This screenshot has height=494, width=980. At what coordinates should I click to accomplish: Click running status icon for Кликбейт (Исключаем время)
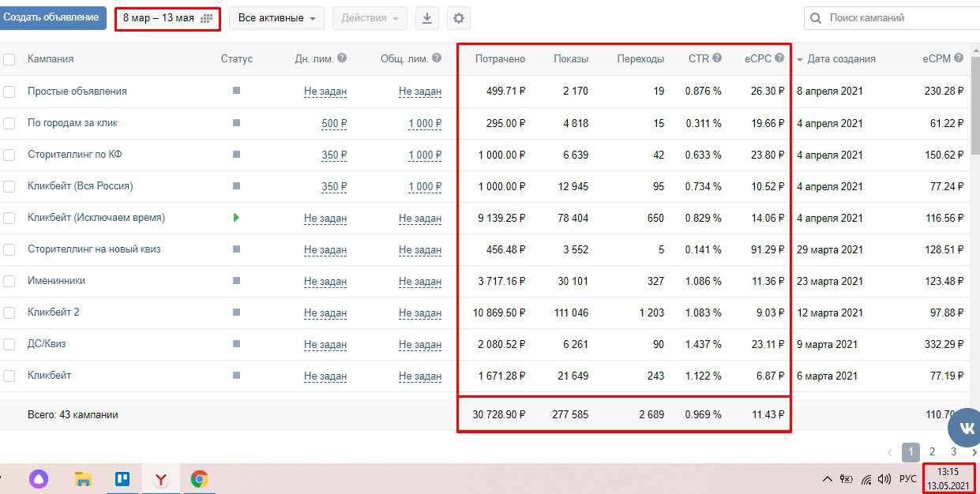[x=236, y=217]
